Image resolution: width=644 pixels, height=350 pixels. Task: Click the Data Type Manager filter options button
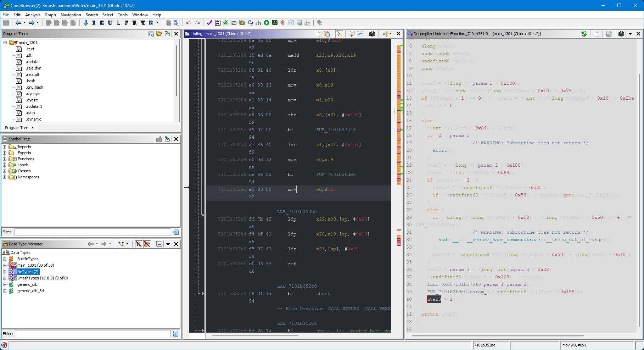point(175,334)
